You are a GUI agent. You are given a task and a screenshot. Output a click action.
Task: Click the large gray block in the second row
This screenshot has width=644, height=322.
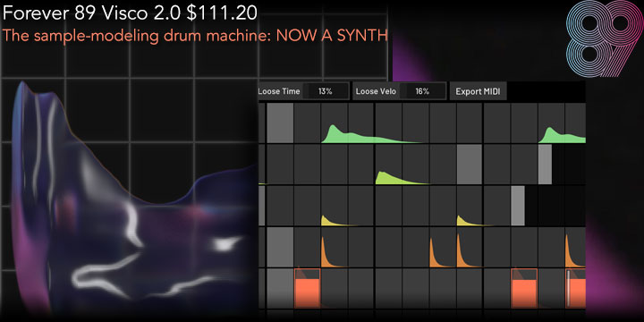click(469, 165)
